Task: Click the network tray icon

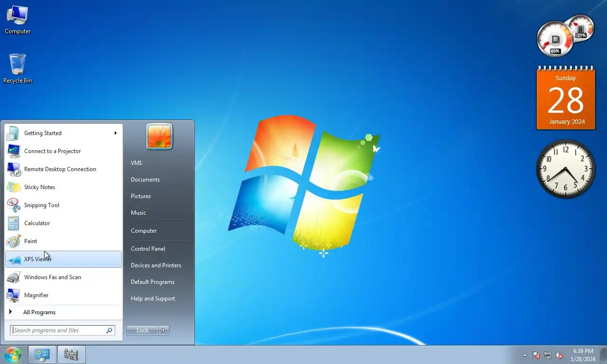Action: point(548,355)
